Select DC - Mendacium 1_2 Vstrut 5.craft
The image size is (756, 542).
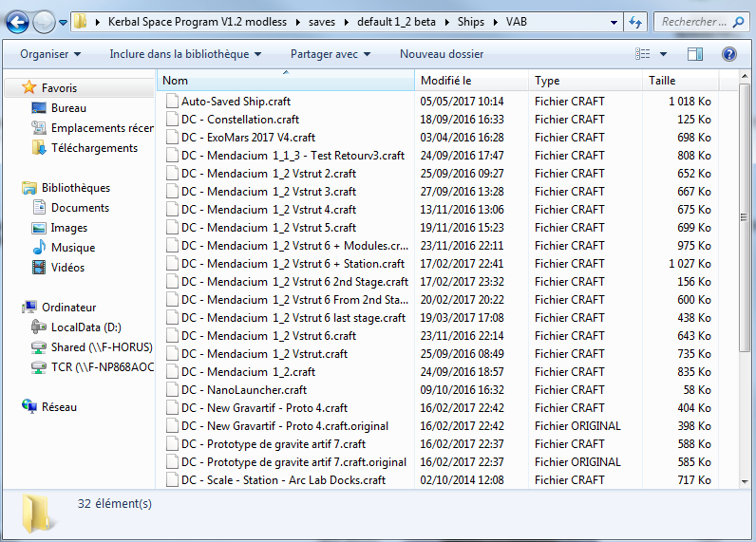point(269,228)
